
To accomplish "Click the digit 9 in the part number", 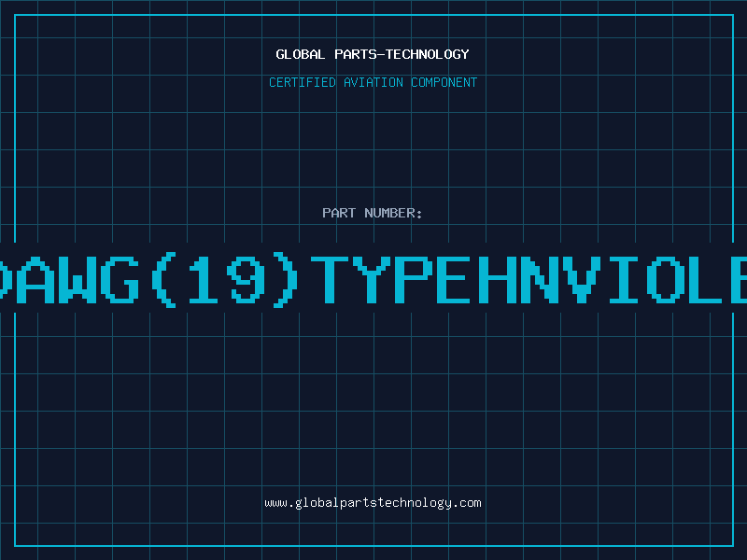I will (x=246, y=279).
